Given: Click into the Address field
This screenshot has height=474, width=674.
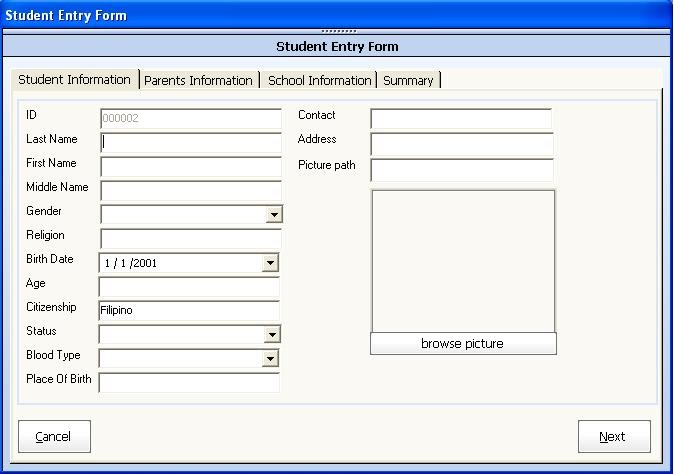Looking at the screenshot, I should [462, 144].
